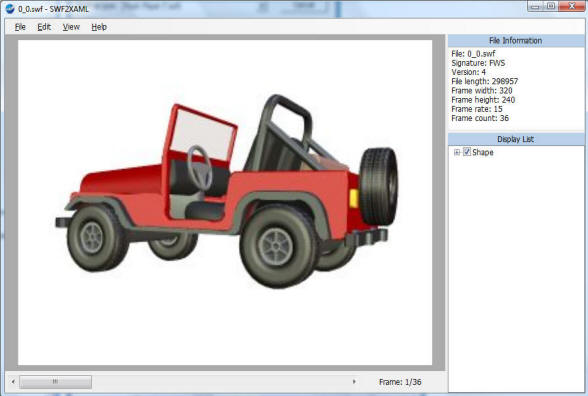Viewport: 588px width, 396px height.
Task: Minimize the SWF2XAML window
Action: (535, 6)
